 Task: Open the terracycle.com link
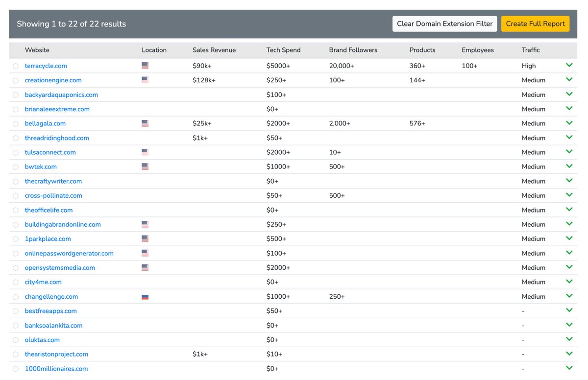point(46,66)
